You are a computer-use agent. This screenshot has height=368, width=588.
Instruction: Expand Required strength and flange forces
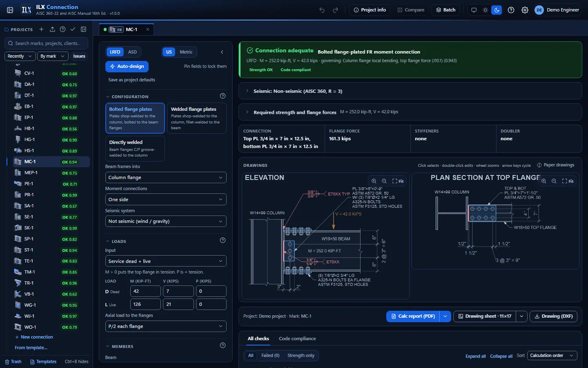click(x=410, y=112)
